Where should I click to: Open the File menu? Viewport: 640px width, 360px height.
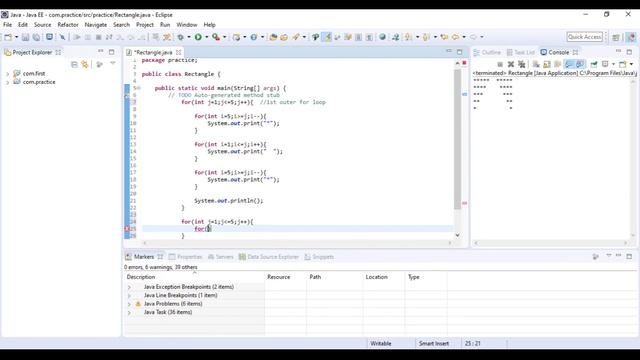coord(7,25)
